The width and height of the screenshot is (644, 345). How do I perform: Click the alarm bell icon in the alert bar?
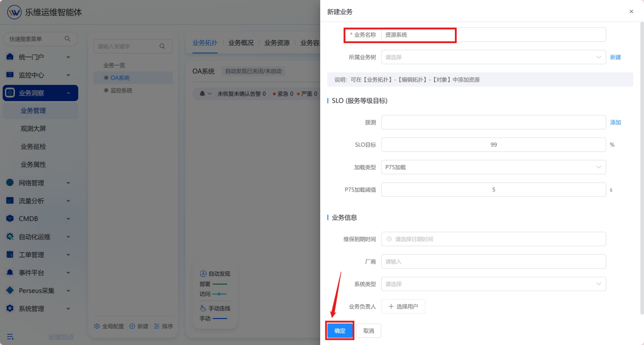coord(202,93)
